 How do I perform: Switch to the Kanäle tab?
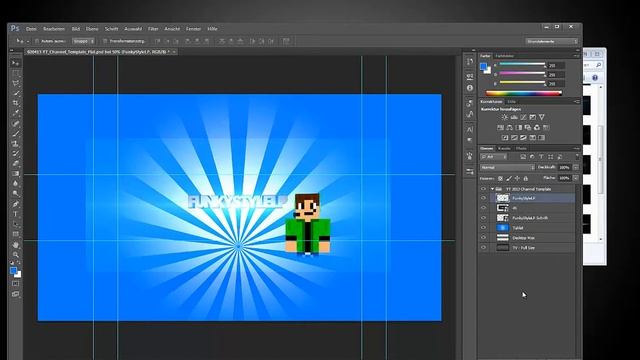(x=504, y=148)
